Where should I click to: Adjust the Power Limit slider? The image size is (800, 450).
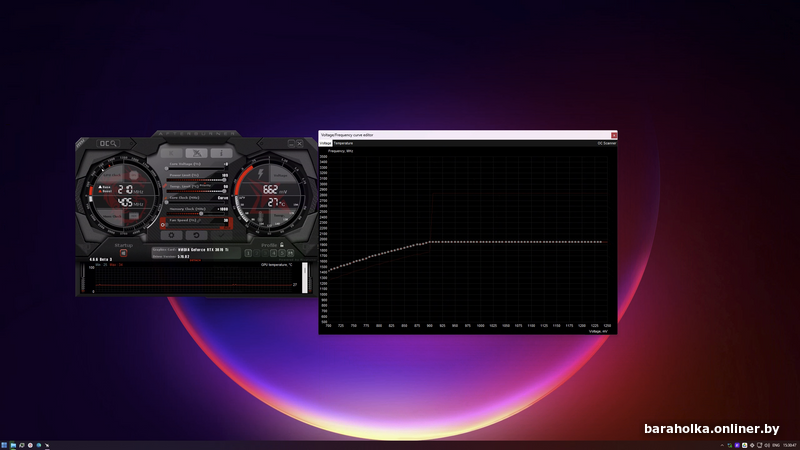point(196,180)
